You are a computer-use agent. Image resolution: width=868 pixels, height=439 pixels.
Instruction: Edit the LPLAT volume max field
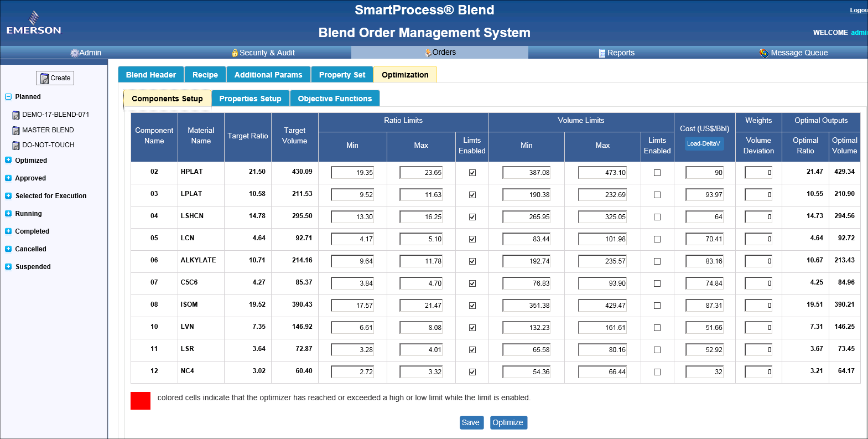[x=602, y=195]
